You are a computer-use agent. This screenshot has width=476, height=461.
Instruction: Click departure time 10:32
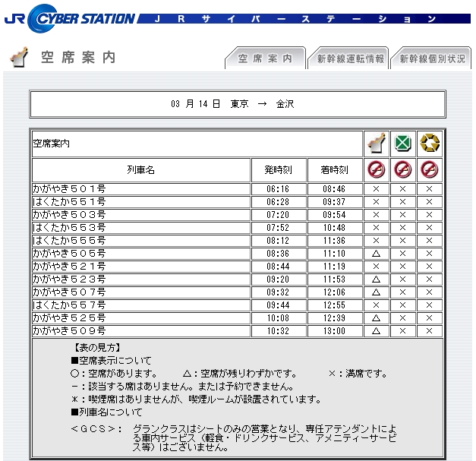(x=278, y=330)
